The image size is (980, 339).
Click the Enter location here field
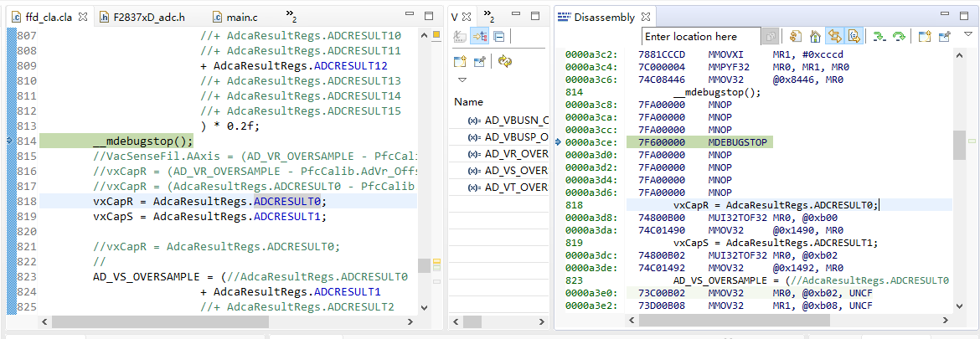701,36
